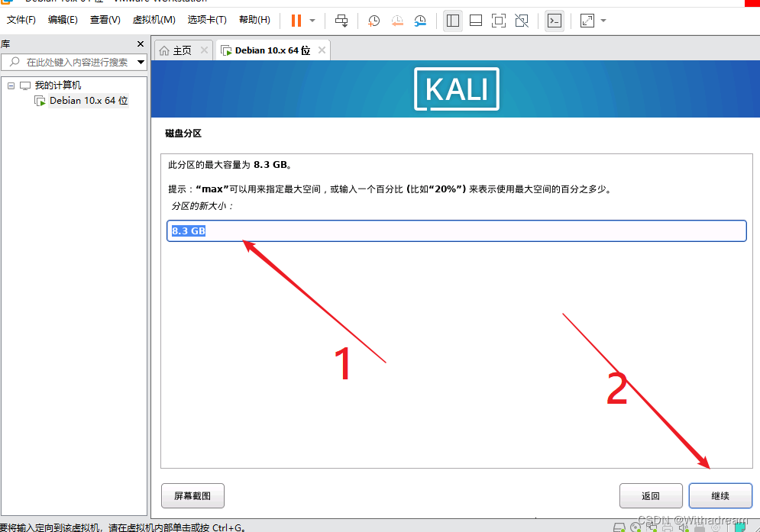
Task: Click the text 此分区的最大容量为 8.3 GB
Action: pyautogui.click(x=230, y=165)
